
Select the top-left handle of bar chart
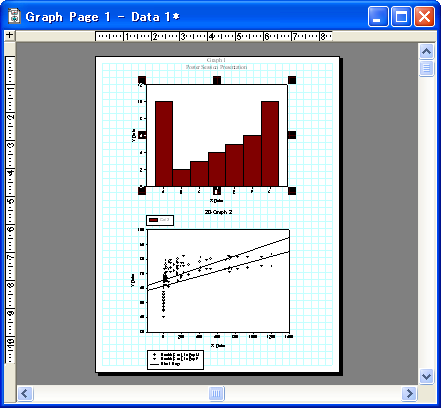142,80
